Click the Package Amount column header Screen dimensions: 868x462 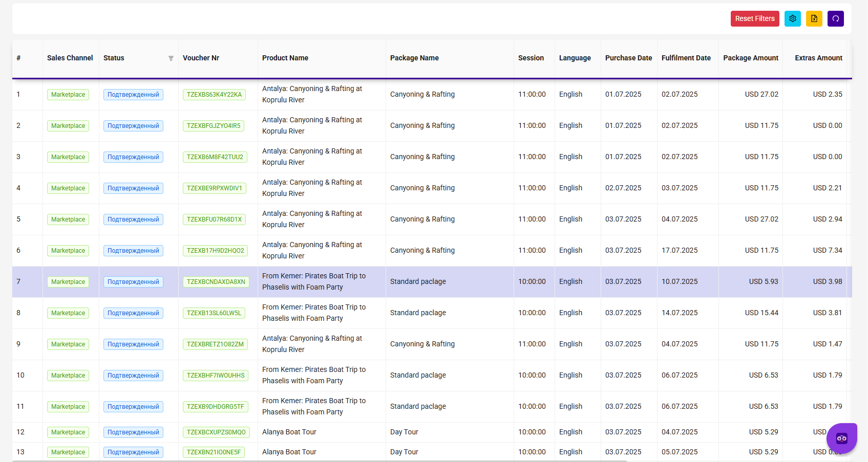750,58
